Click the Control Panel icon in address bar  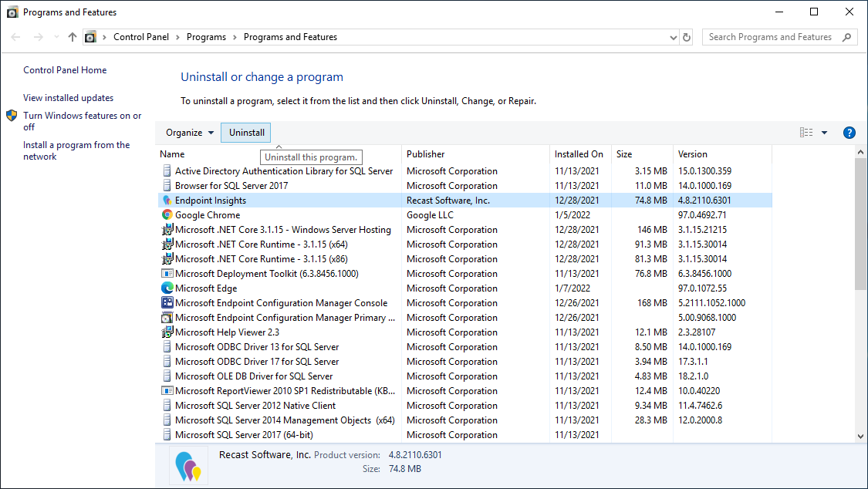tap(90, 37)
